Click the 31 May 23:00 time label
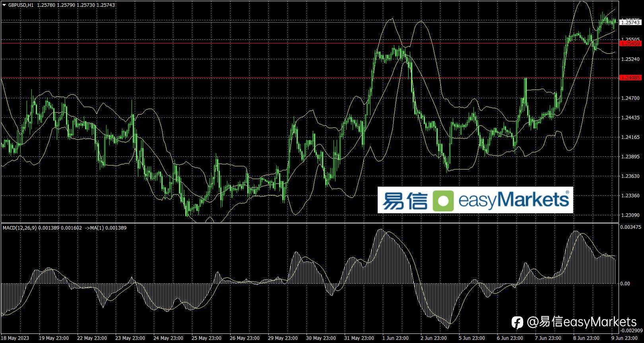This screenshot has width=644, height=343. 359,338
